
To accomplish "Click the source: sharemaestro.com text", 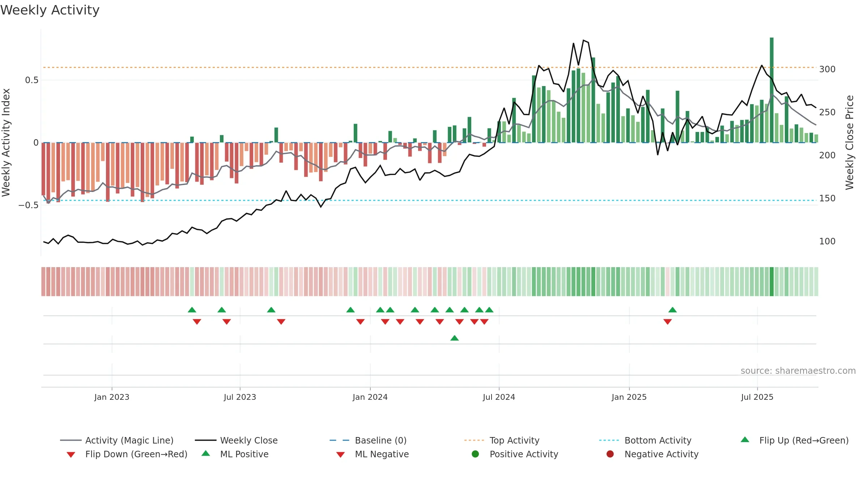I will 798,371.
